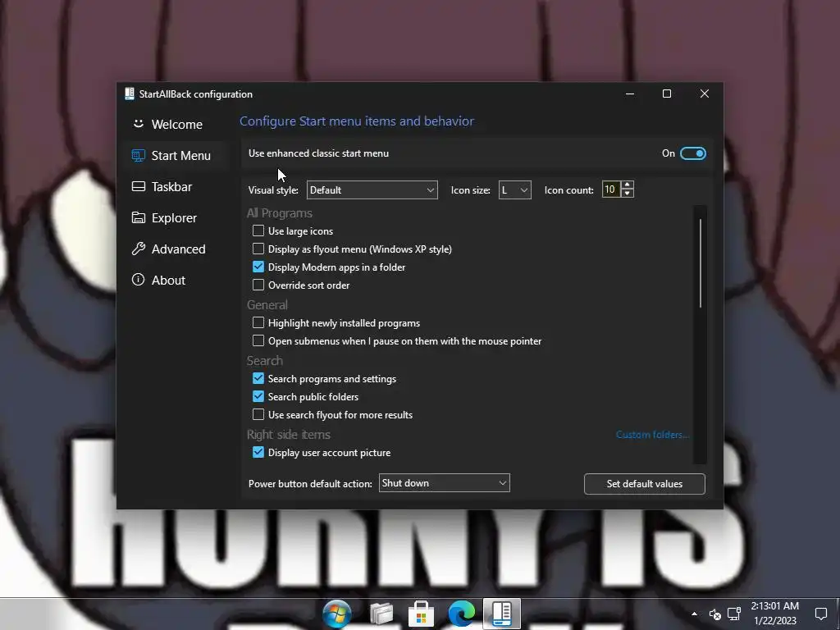Open the About section

tap(176, 280)
